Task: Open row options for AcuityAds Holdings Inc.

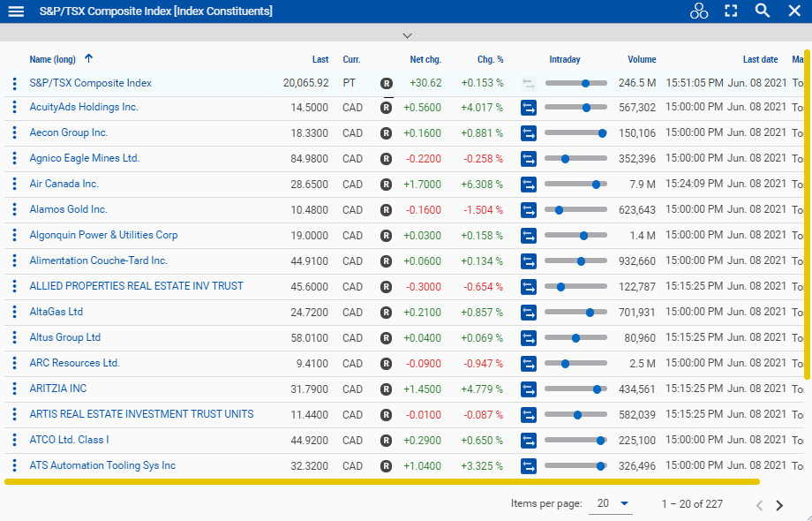Action: [x=14, y=107]
